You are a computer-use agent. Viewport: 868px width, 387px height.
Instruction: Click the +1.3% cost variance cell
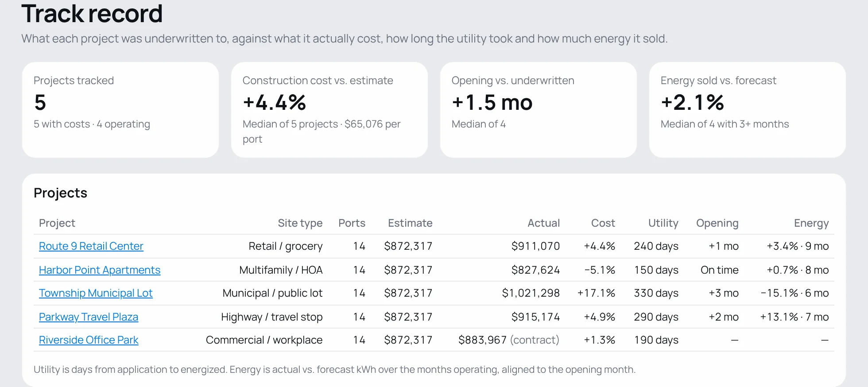[x=599, y=340]
